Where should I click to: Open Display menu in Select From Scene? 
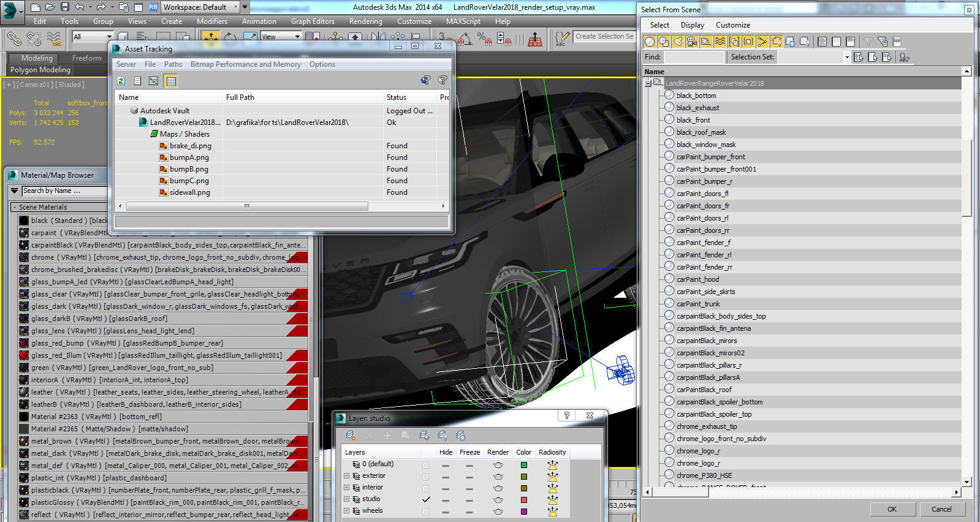click(692, 25)
